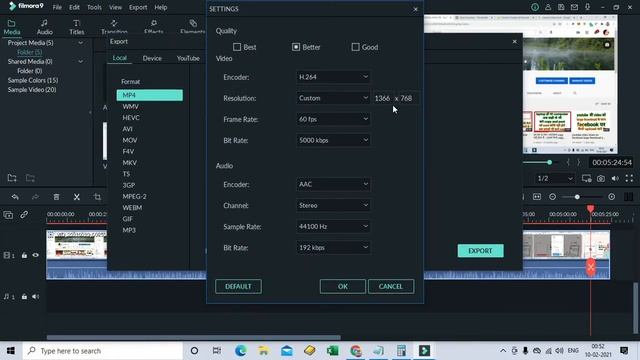Click the crop tool icon

(x=97, y=197)
